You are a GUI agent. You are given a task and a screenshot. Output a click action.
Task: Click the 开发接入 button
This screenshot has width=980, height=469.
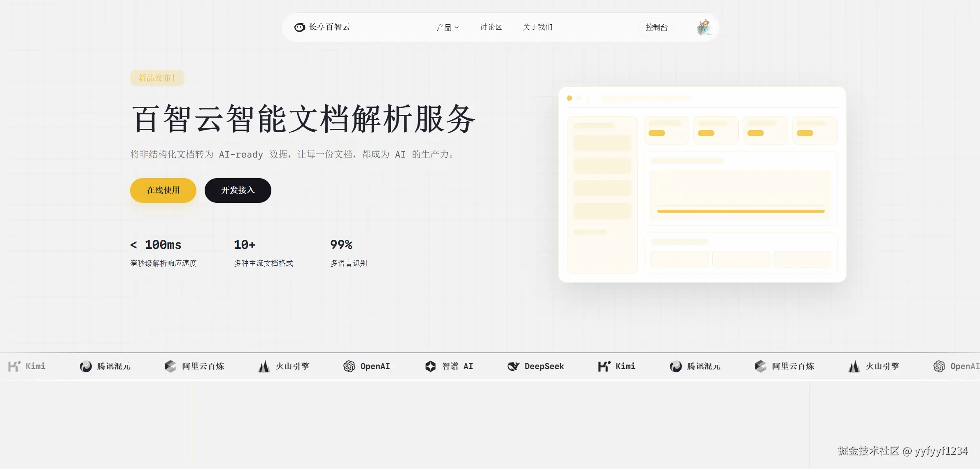point(238,190)
